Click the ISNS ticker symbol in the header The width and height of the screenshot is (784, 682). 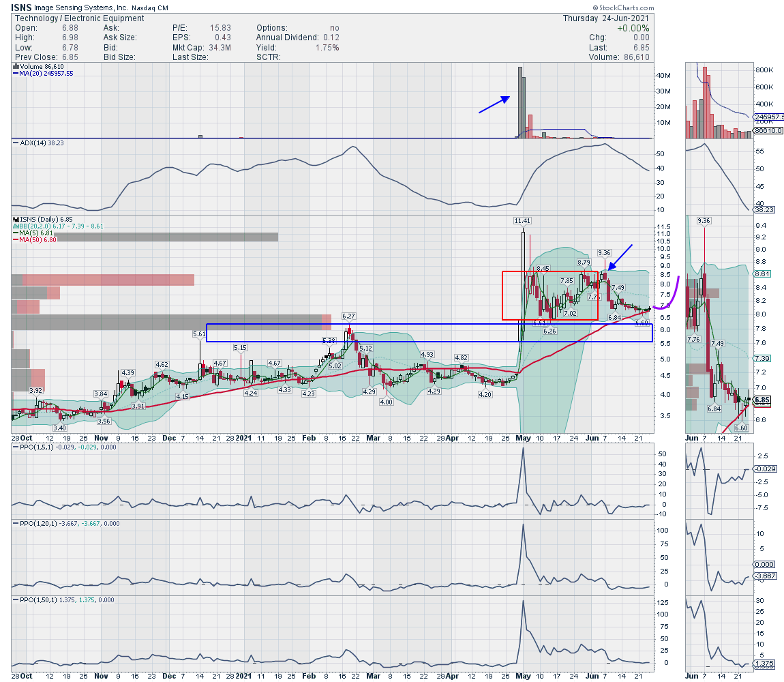[x=21, y=8]
